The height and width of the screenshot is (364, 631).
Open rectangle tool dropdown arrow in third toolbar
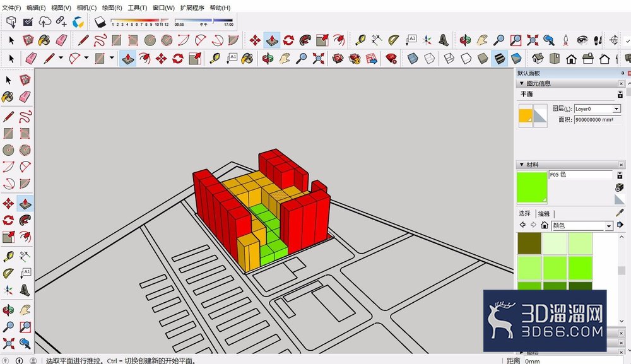tap(112, 58)
